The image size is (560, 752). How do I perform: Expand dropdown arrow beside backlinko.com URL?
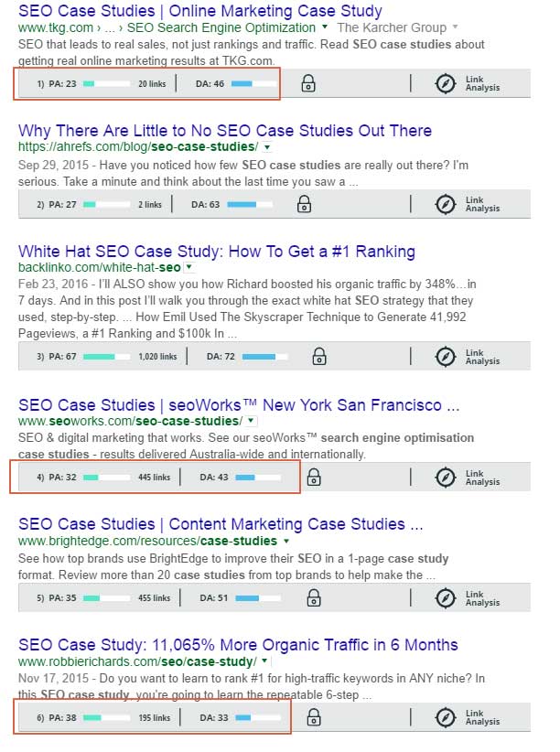[x=188, y=267]
